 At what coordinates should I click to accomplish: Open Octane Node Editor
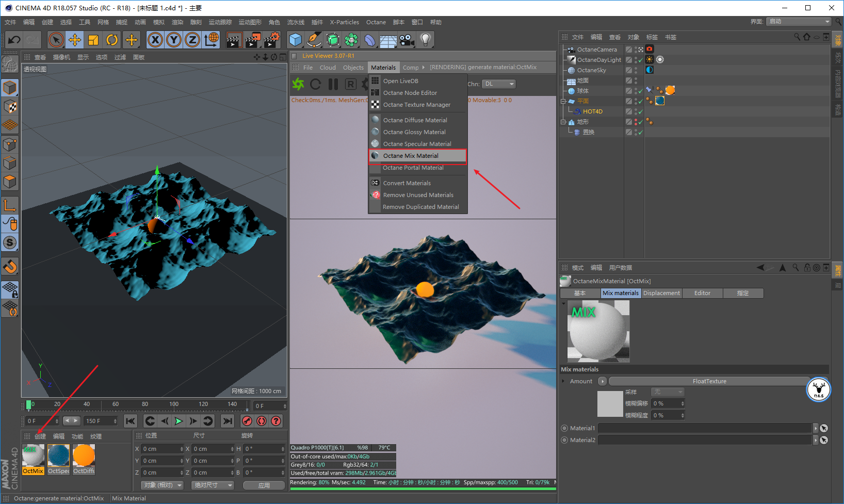(x=417, y=93)
